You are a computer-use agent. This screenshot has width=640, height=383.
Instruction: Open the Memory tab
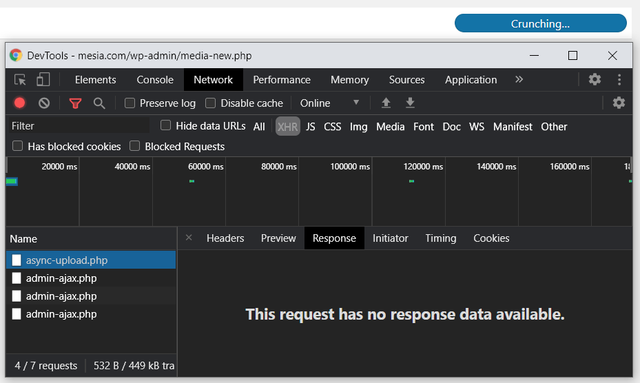350,80
